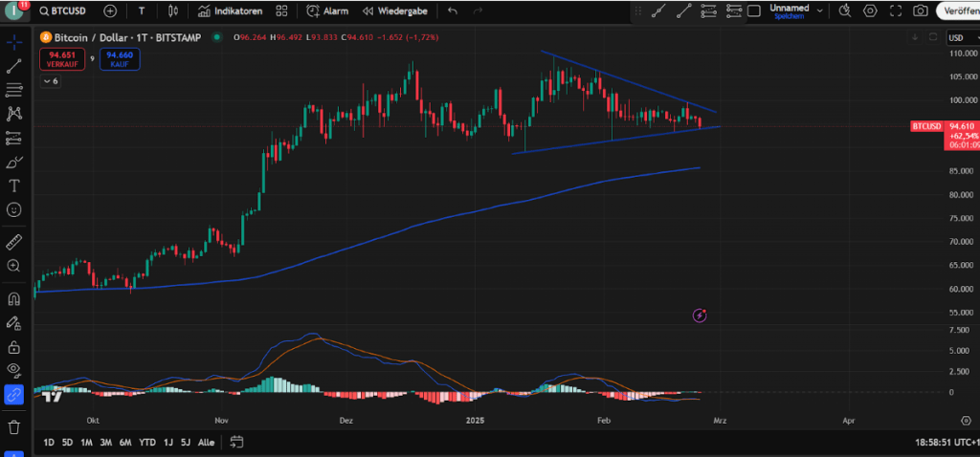Screen dimensions: 980x457
Task: Select the trend line with midpoint tool in favorites bar
Action: (658, 10)
